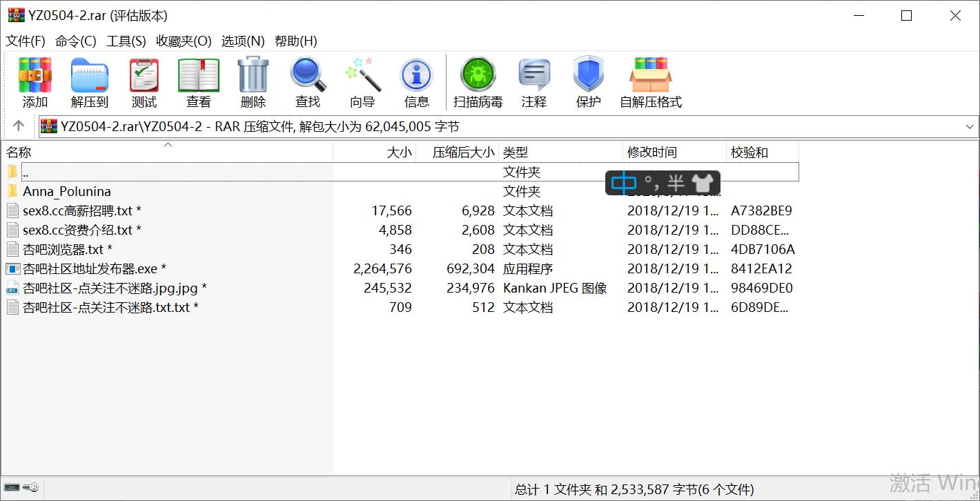Click the size value 17,566
The height and width of the screenshot is (501, 980).
(391, 210)
